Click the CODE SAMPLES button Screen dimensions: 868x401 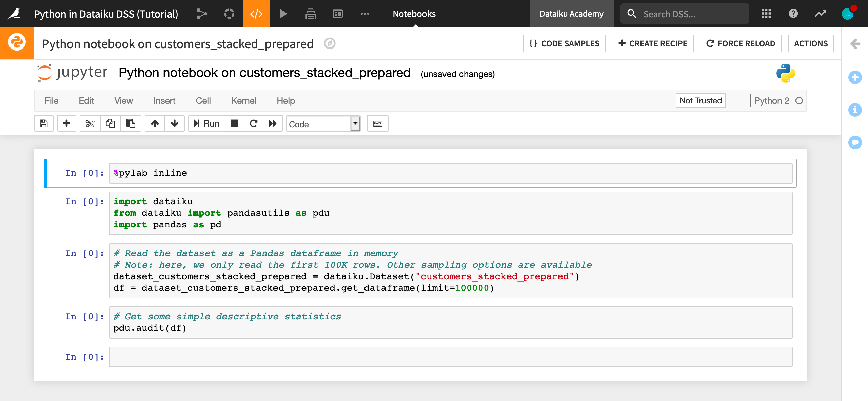click(x=564, y=43)
